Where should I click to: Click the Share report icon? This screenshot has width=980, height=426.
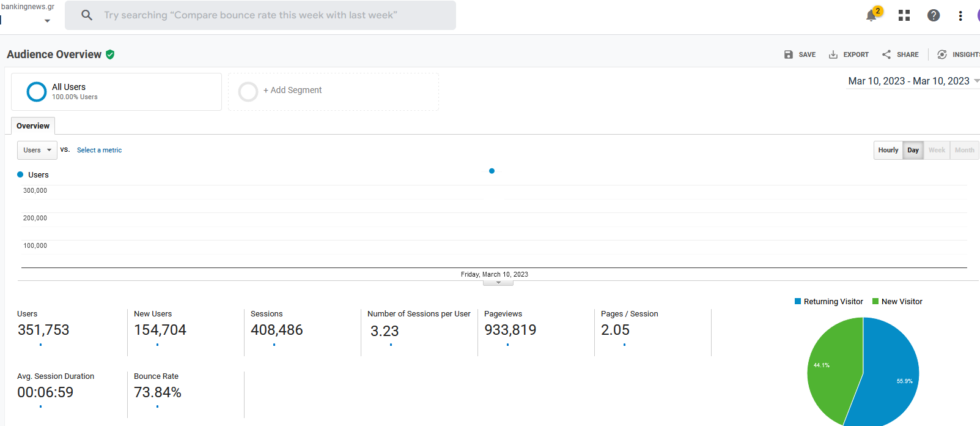tap(886, 54)
